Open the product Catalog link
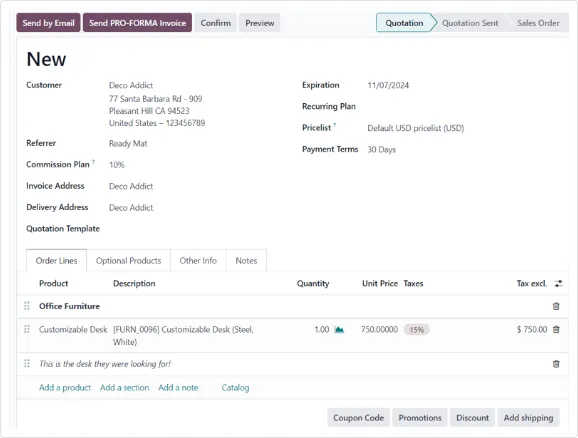Image resolution: width=578 pixels, height=438 pixels. (235, 388)
